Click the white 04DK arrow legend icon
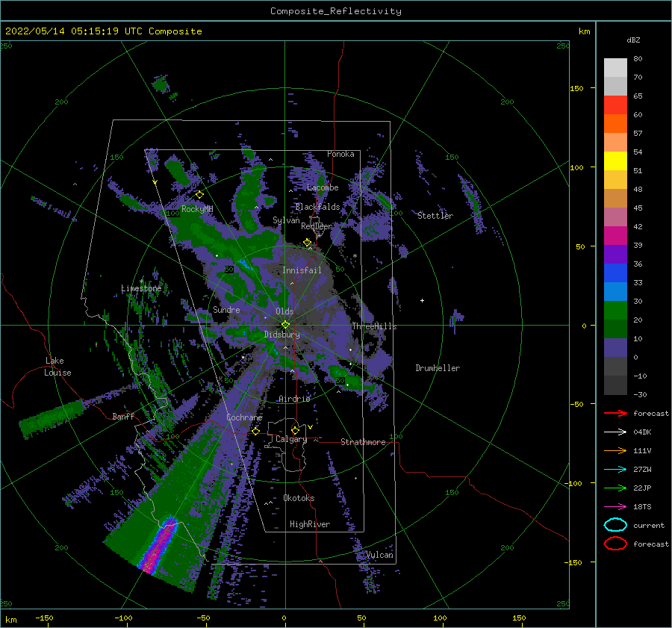 tap(615, 432)
